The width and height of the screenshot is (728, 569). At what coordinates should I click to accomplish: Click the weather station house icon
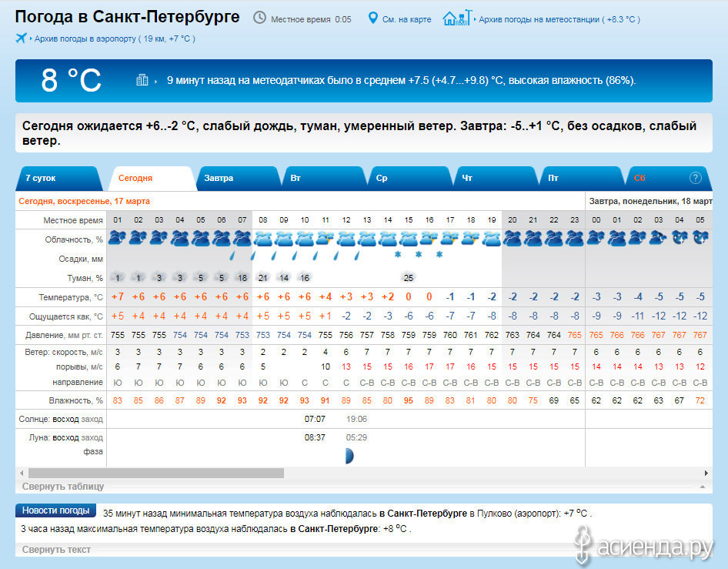(457, 18)
